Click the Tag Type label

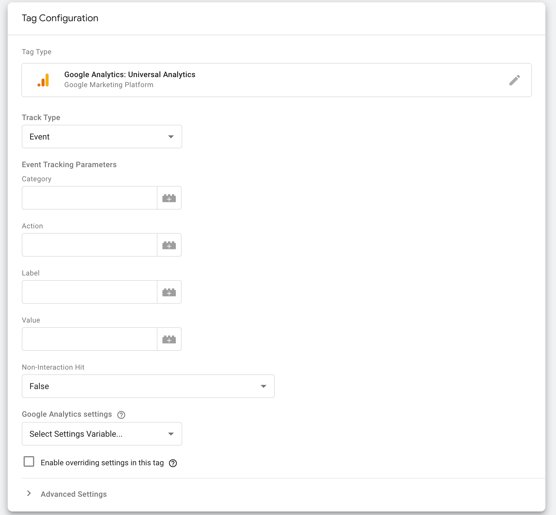(x=37, y=52)
